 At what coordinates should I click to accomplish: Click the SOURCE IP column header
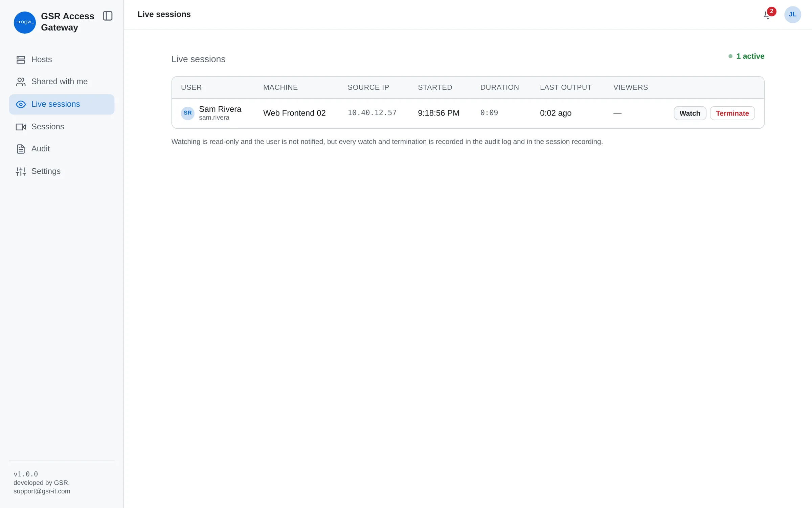pyautogui.click(x=368, y=87)
